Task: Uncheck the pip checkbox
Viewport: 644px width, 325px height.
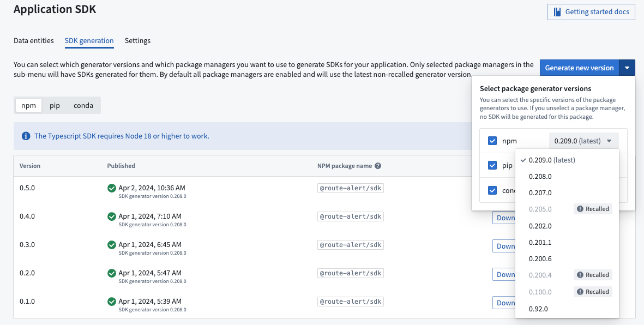Action: tap(492, 166)
